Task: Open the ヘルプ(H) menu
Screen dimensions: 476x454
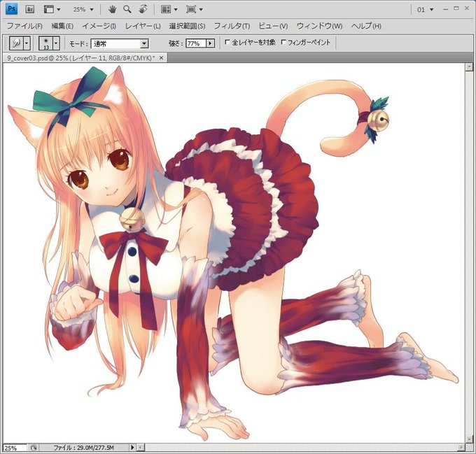Action: (x=366, y=26)
